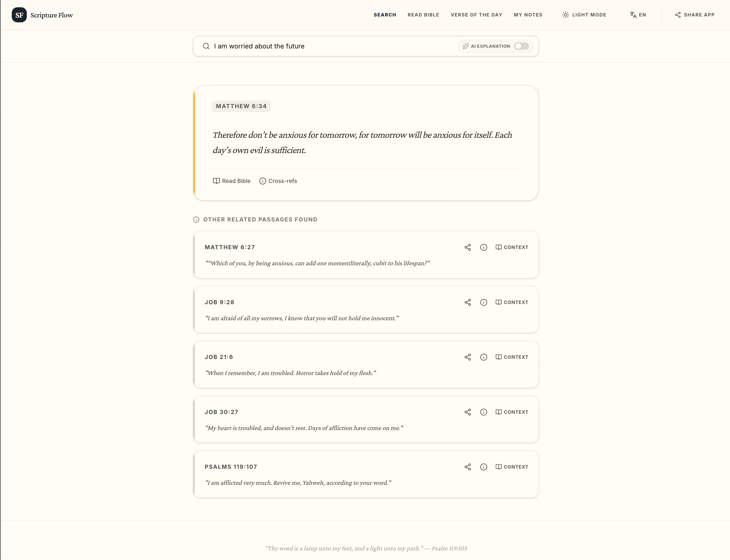The width and height of the screenshot is (730, 560).
Task: Click the JOB 30:27 heading
Action: tap(221, 412)
